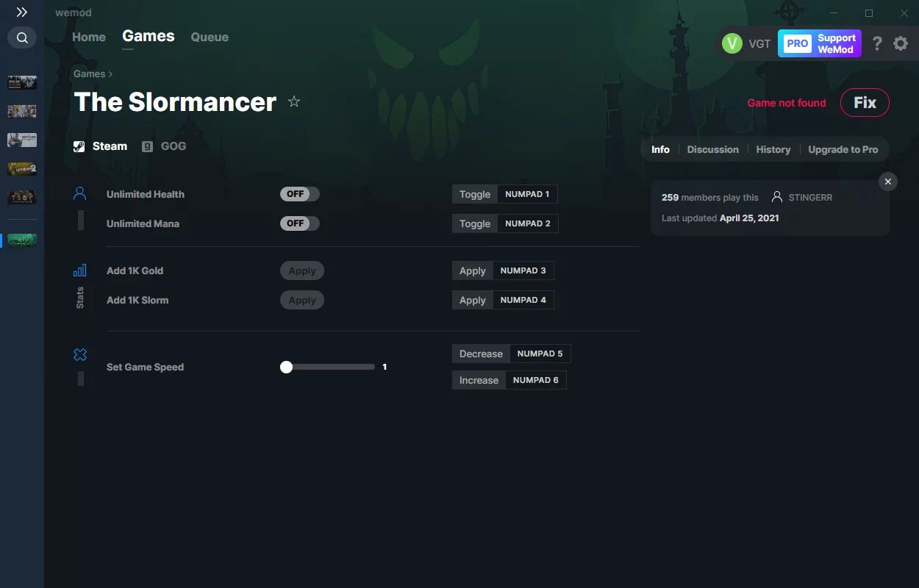Click the 'Game not found' status text

pyautogui.click(x=787, y=103)
